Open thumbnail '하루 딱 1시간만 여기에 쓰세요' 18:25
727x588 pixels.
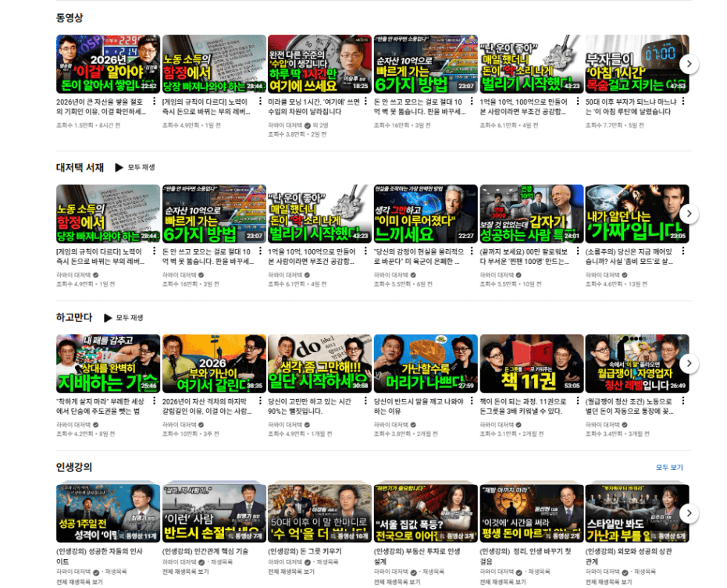pyautogui.click(x=320, y=64)
